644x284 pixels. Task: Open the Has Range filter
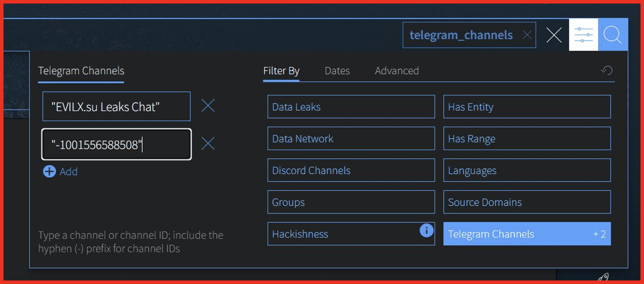tap(527, 139)
